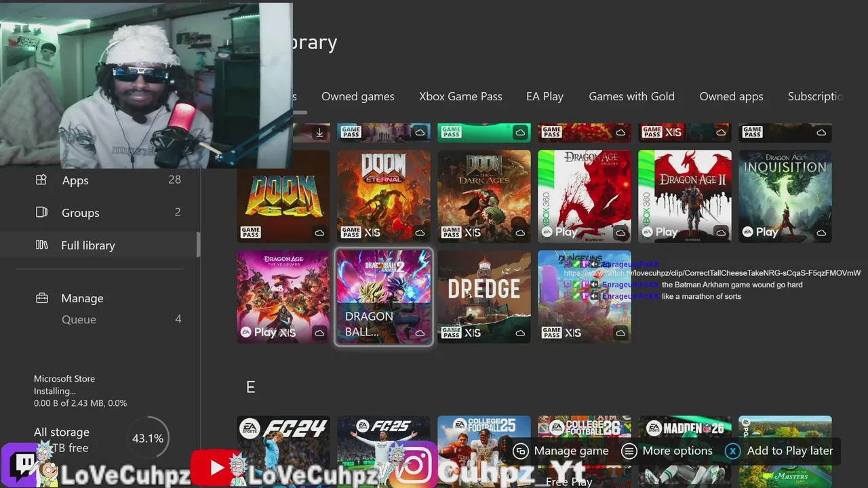Image resolution: width=868 pixels, height=488 pixels.
Task: Click the Instagram logo in overlay
Action: click(413, 465)
